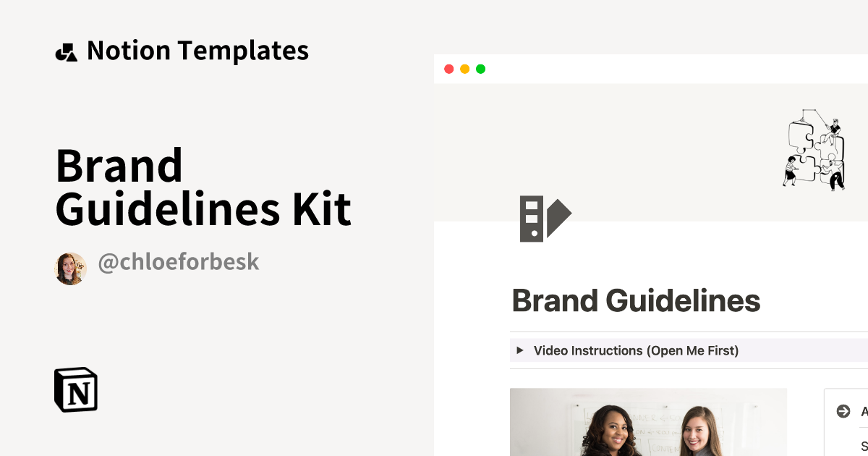Click the red browser window dot
Image resolution: width=868 pixels, height=456 pixels.
(450, 69)
